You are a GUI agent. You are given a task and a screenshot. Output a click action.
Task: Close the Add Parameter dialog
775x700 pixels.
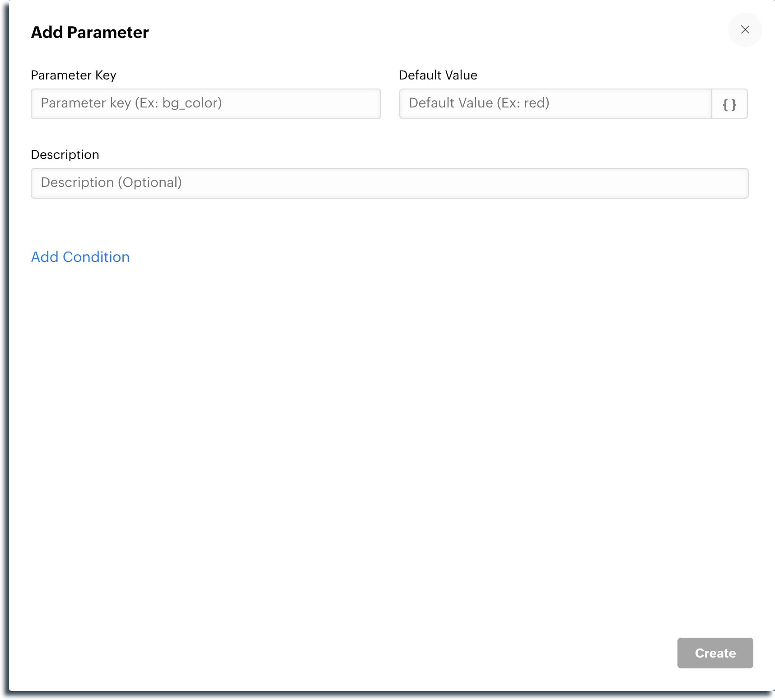[745, 30]
